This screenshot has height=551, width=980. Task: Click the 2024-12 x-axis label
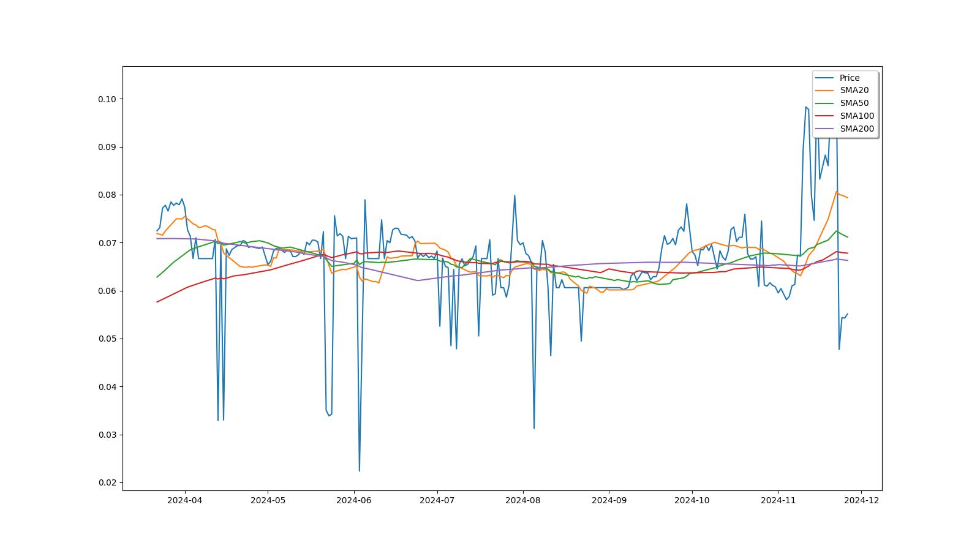coord(861,500)
